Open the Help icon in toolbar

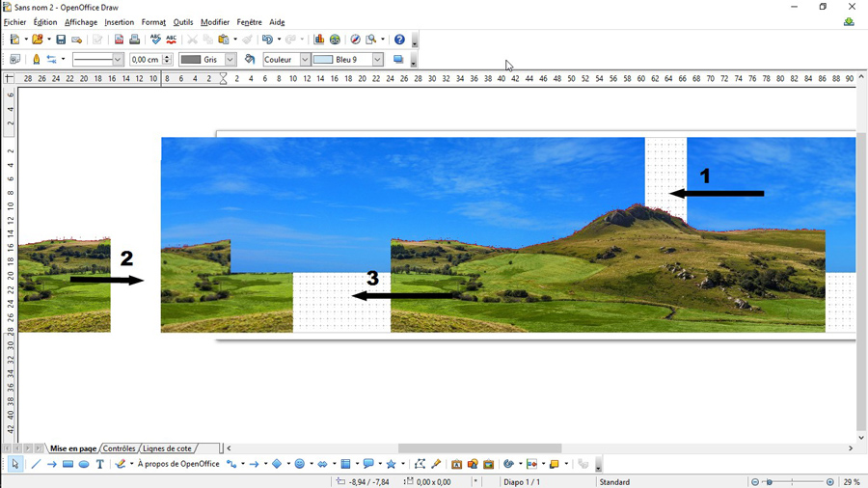click(x=399, y=40)
